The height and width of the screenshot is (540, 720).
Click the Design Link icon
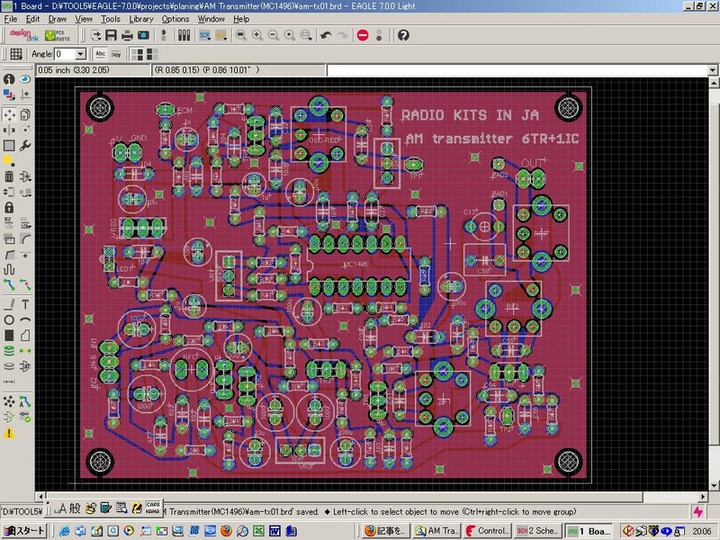coord(24,35)
